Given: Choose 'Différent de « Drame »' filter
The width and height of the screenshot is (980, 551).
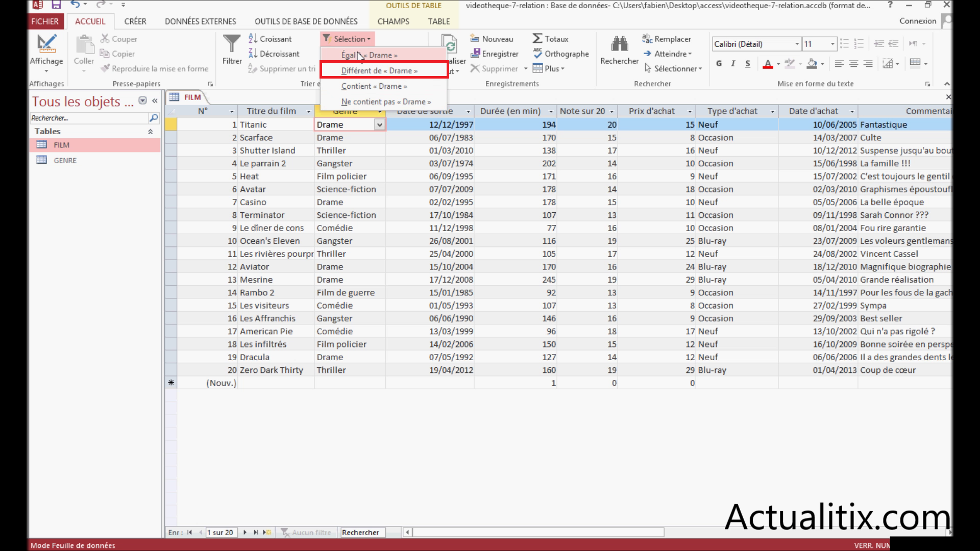Looking at the screenshot, I should pos(384,70).
